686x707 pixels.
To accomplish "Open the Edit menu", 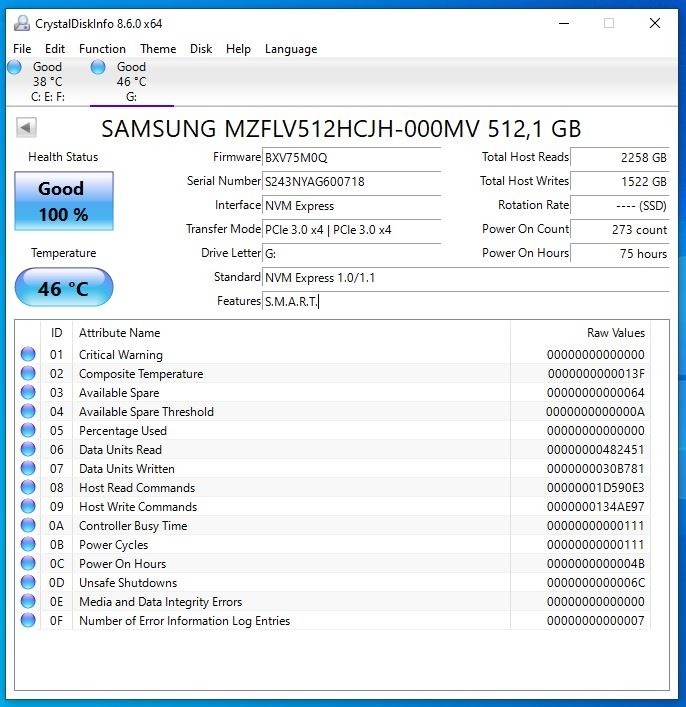I will pos(55,49).
